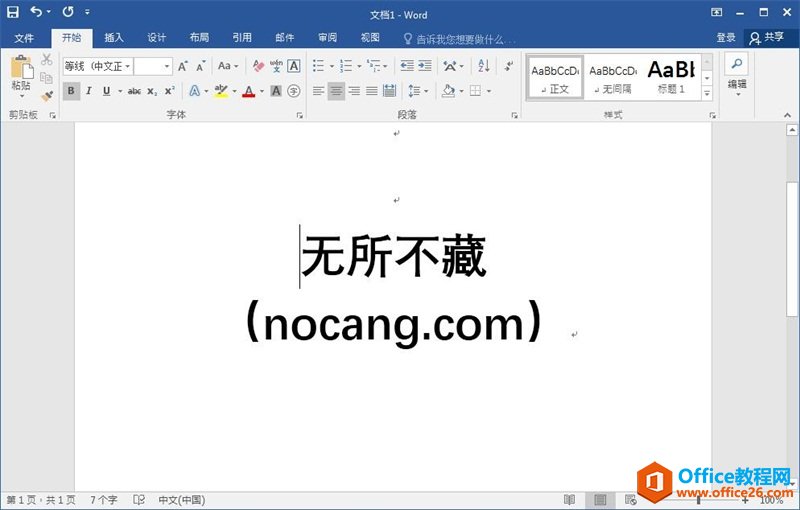Image resolution: width=800 pixels, height=510 pixels.
Task: Click the 共享 share button
Action: pos(767,38)
